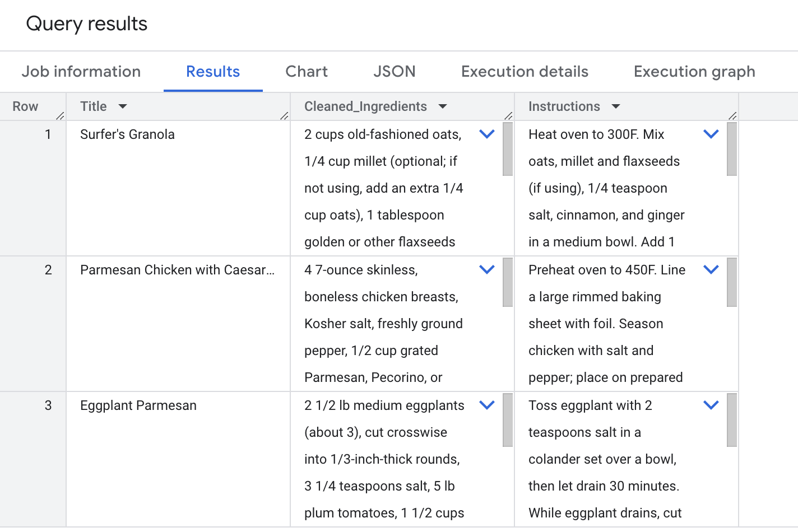View the Execution details tab

[525, 72]
